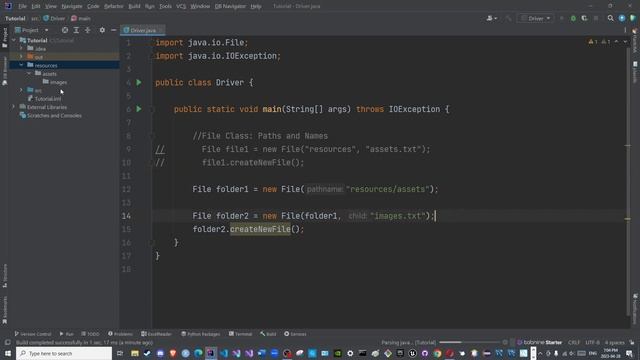Click UTF-8 encoding in status bar

tap(592, 342)
